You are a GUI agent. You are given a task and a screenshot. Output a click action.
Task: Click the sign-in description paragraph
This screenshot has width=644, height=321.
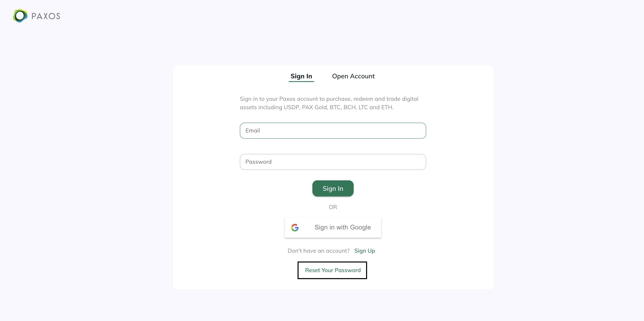(x=329, y=103)
